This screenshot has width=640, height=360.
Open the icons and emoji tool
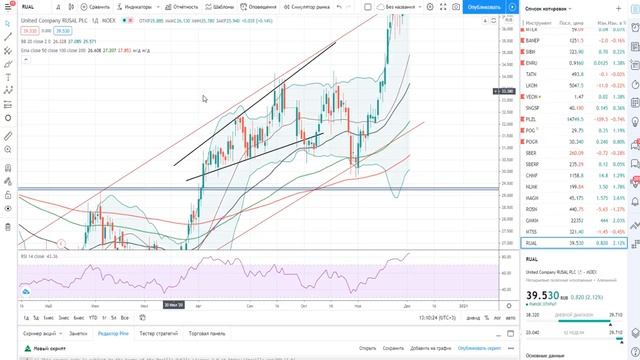click(8, 118)
